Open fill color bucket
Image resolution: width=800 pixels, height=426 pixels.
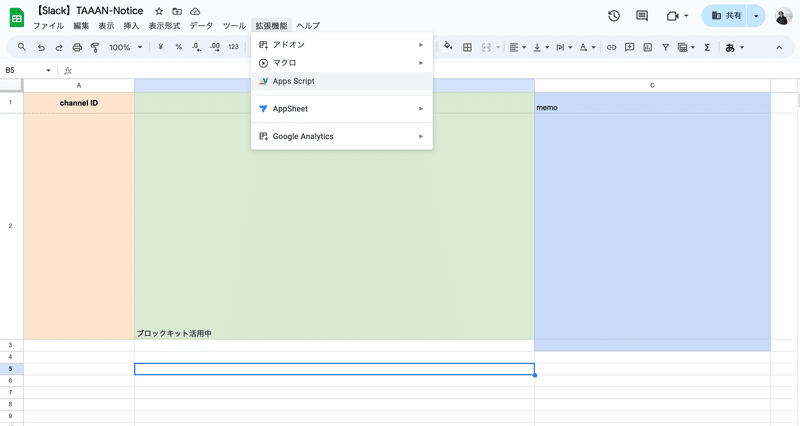pyautogui.click(x=448, y=46)
